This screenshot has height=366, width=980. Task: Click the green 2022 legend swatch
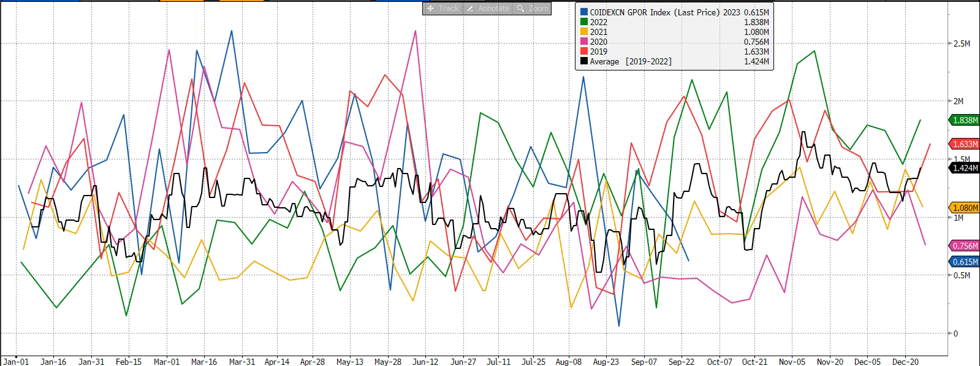tap(584, 22)
